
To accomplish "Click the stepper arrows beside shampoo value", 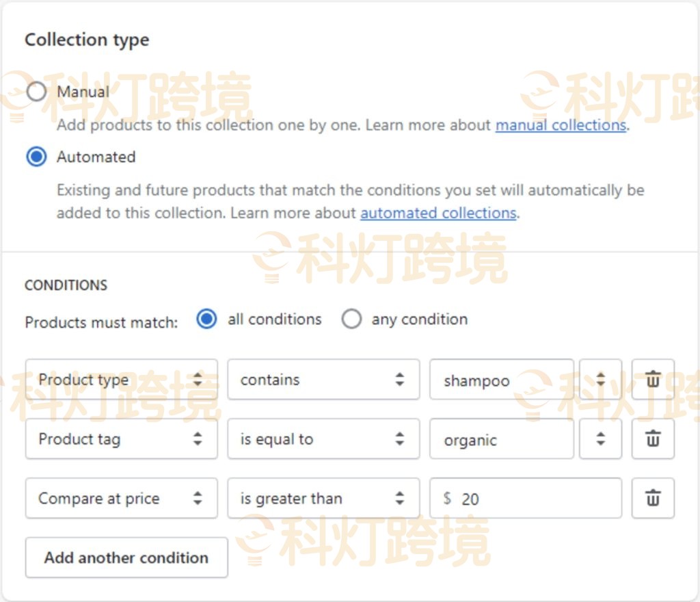I will (x=600, y=379).
